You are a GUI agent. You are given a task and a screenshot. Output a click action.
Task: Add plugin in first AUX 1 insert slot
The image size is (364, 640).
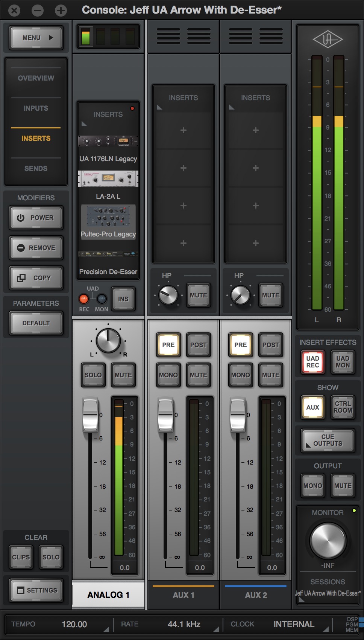click(183, 130)
